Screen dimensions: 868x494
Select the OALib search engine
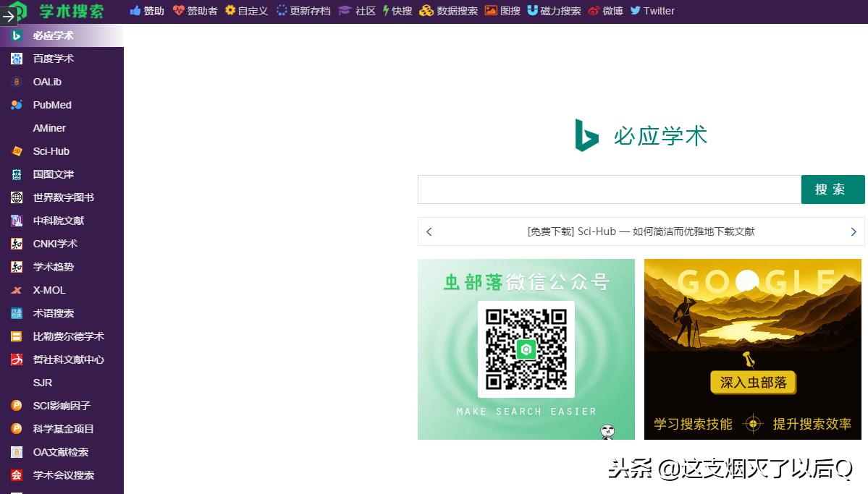(x=46, y=82)
